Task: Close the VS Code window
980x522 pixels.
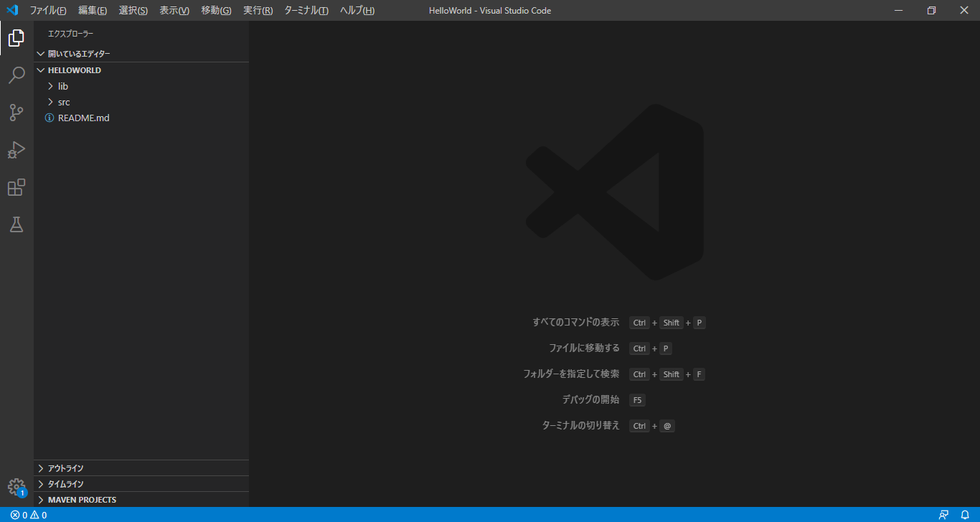Action: pyautogui.click(x=964, y=10)
